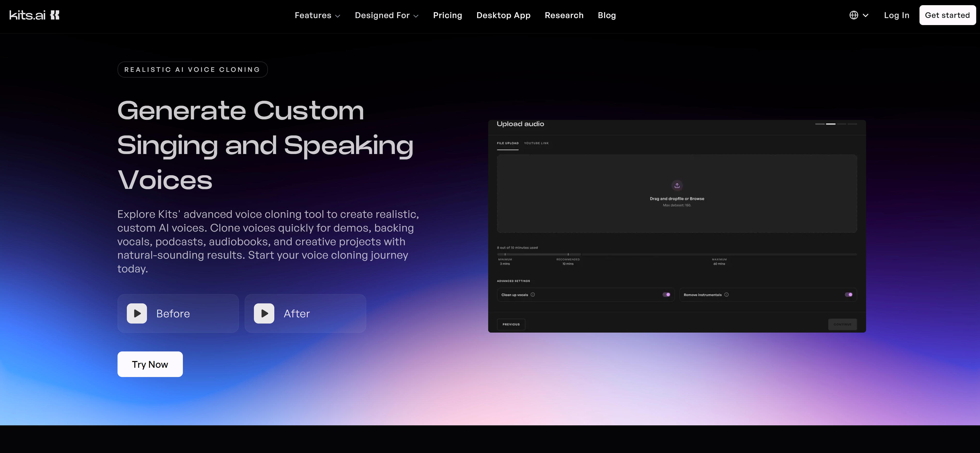Click the Previous button

(x=511, y=324)
